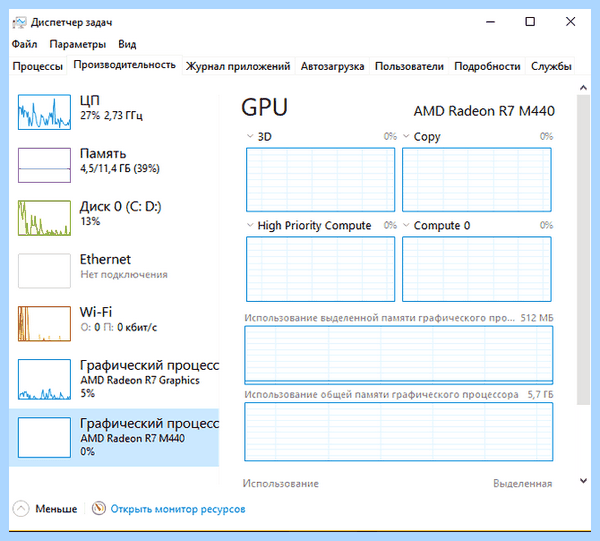Click the Compute 0 usage graph
Screen dimensions: 600x541
[x=477, y=269]
